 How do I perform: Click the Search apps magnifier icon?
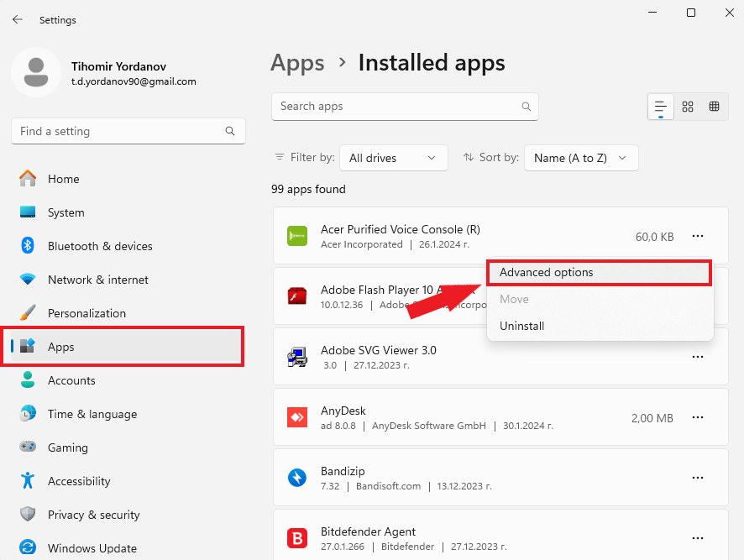(527, 107)
